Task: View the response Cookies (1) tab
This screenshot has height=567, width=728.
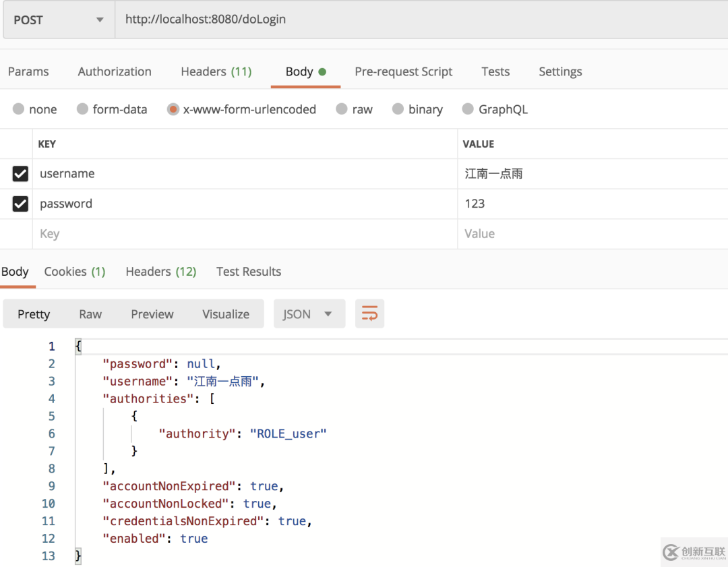Action: tap(75, 272)
